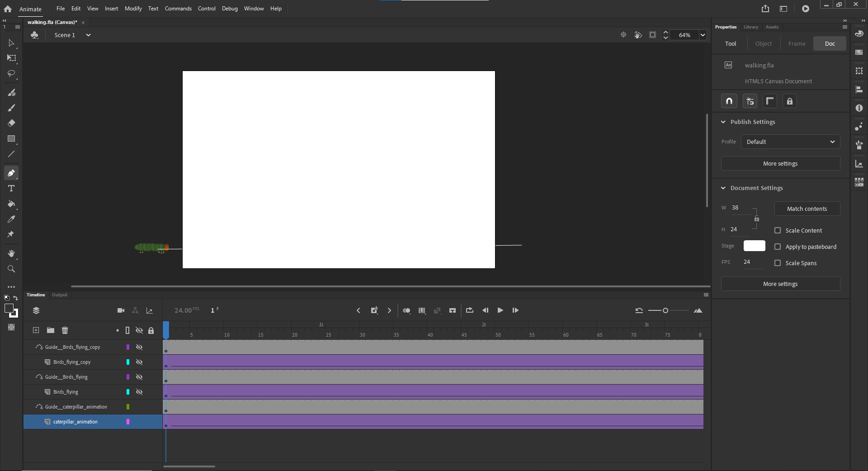Check Apply to pasteboard option

[778, 247]
